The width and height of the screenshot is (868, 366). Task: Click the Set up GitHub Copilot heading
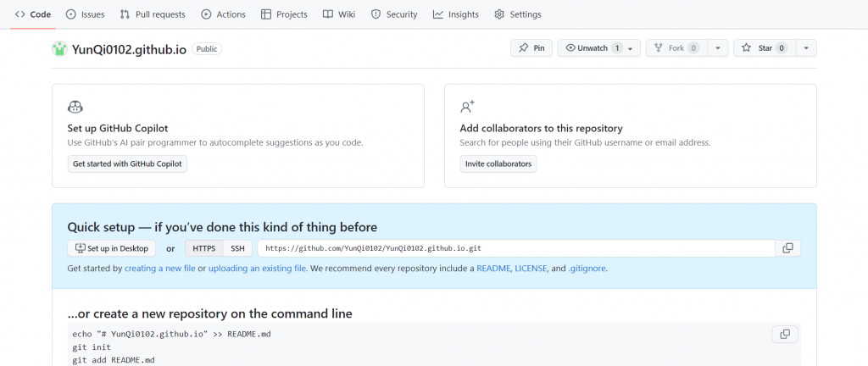[x=117, y=128]
